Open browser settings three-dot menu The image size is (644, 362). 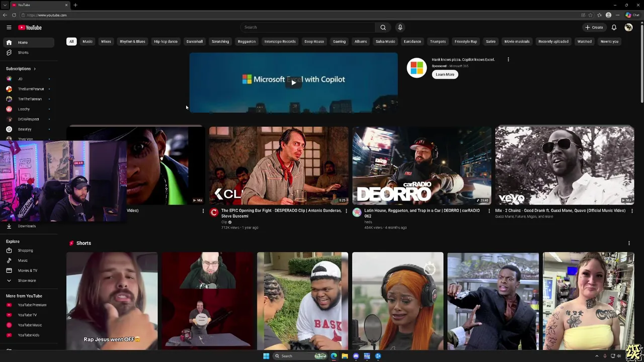[617, 15]
